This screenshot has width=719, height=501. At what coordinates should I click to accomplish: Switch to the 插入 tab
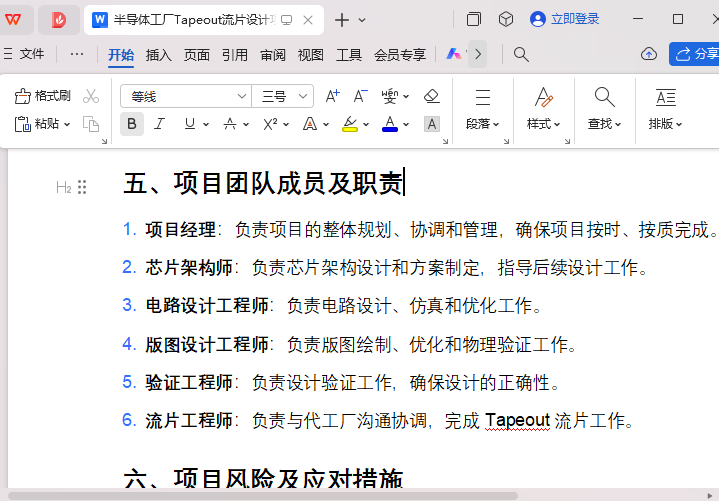pos(159,55)
